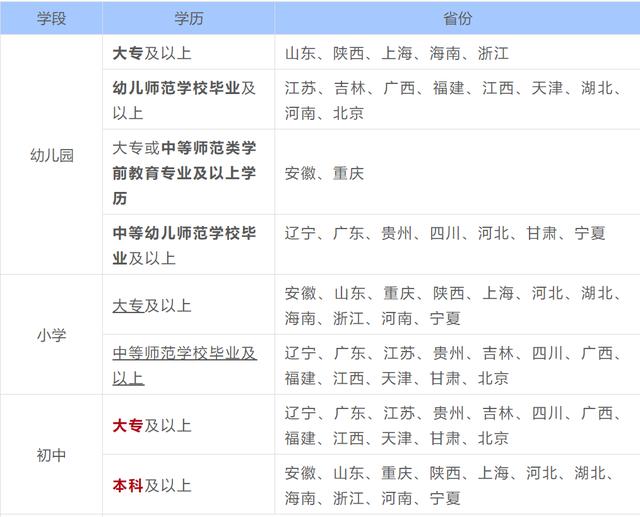Click red 本科及以上 in the 初中 section
The height and width of the screenshot is (517, 640).
[x=152, y=485]
